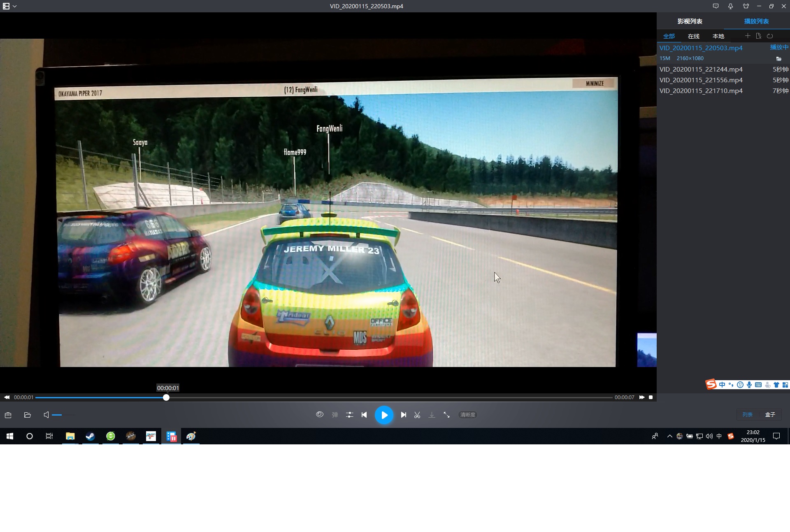
Task: Open Steam from taskbar
Action: [x=90, y=436]
